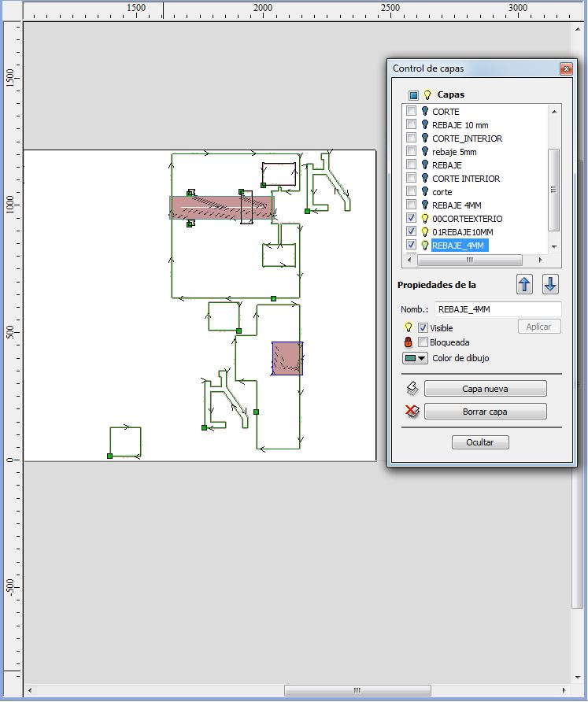Screen dimensions: 588x702
Task: Click canvas horizontal scrollbar thumb
Action: [x=357, y=690]
